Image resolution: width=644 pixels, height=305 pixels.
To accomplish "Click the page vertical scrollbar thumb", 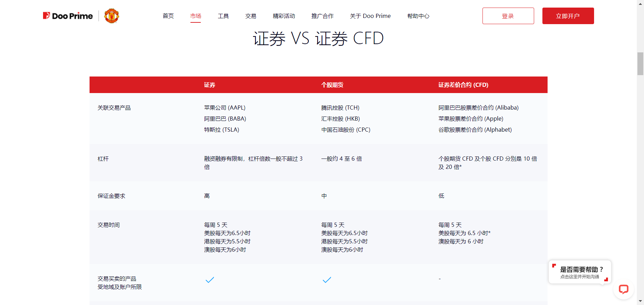I will click(640, 64).
